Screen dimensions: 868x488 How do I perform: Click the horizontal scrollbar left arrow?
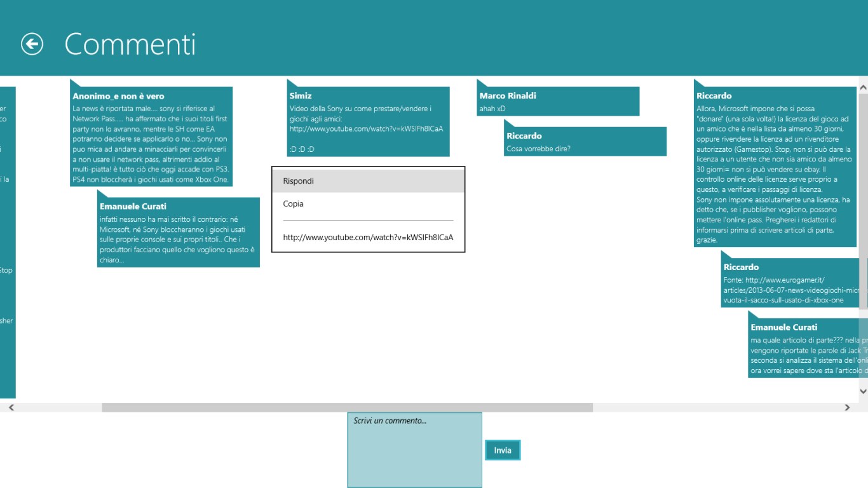[11, 407]
